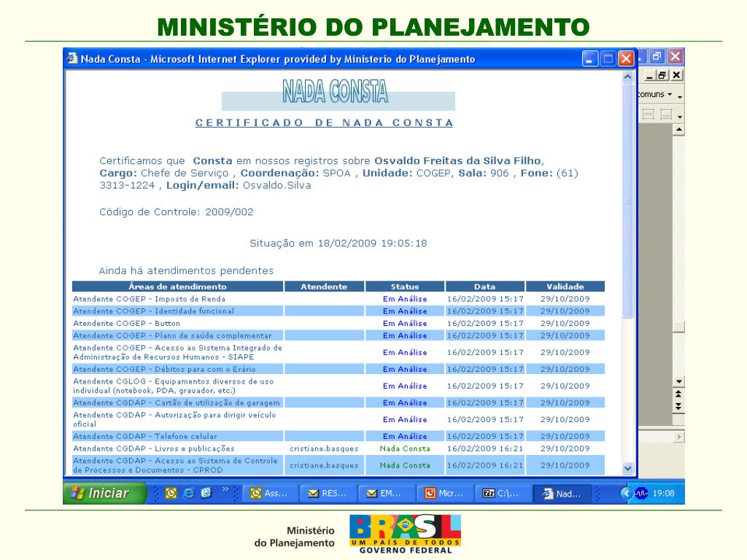Click the scroll-up arrow in the Nada Consta window
Image resolution: width=747 pixels, height=560 pixels.
[628, 77]
